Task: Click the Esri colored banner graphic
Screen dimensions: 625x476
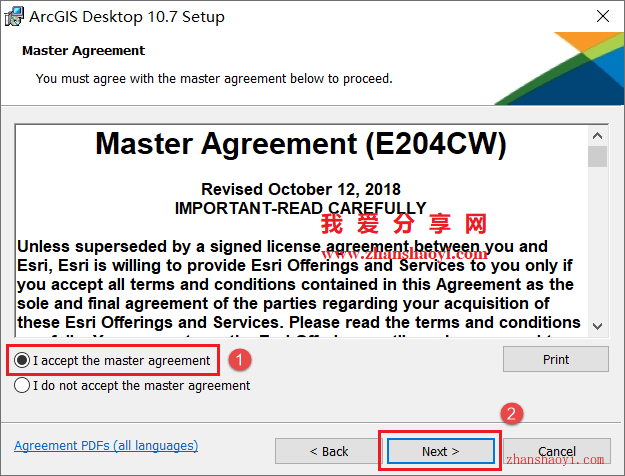Action: pyautogui.click(x=559, y=68)
